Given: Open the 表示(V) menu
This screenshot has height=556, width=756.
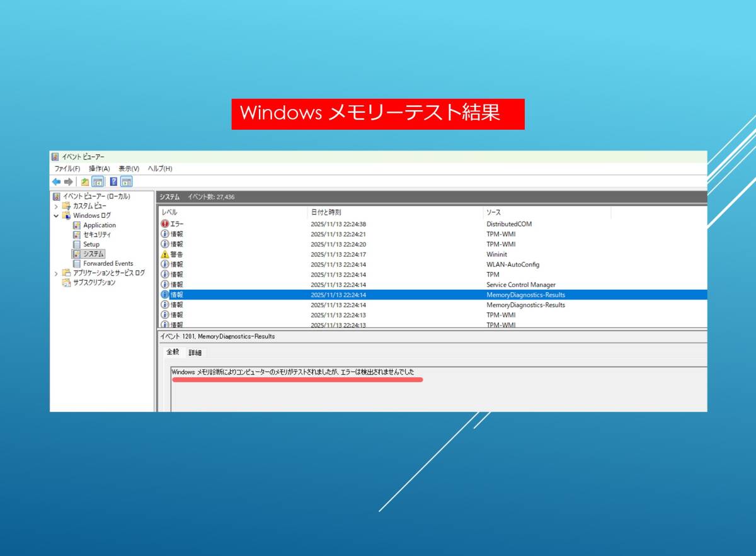Looking at the screenshot, I should pyautogui.click(x=129, y=169).
